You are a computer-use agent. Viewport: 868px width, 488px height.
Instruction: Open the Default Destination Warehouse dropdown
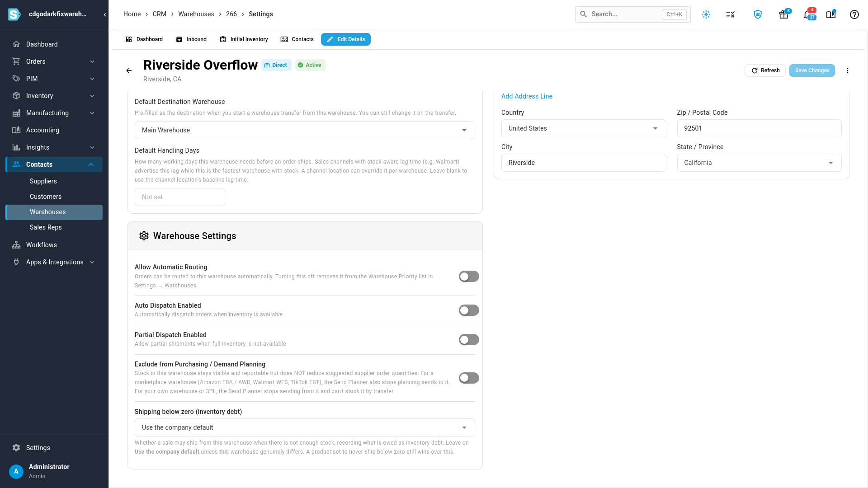(305, 130)
